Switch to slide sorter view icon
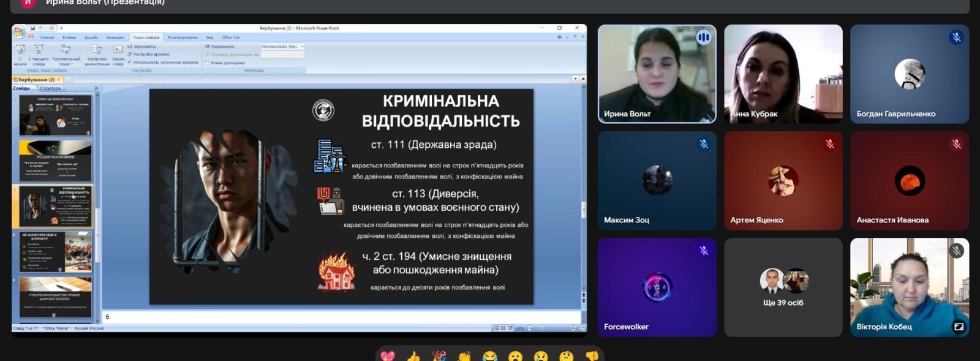The height and width of the screenshot is (361, 980). tap(503, 329)
